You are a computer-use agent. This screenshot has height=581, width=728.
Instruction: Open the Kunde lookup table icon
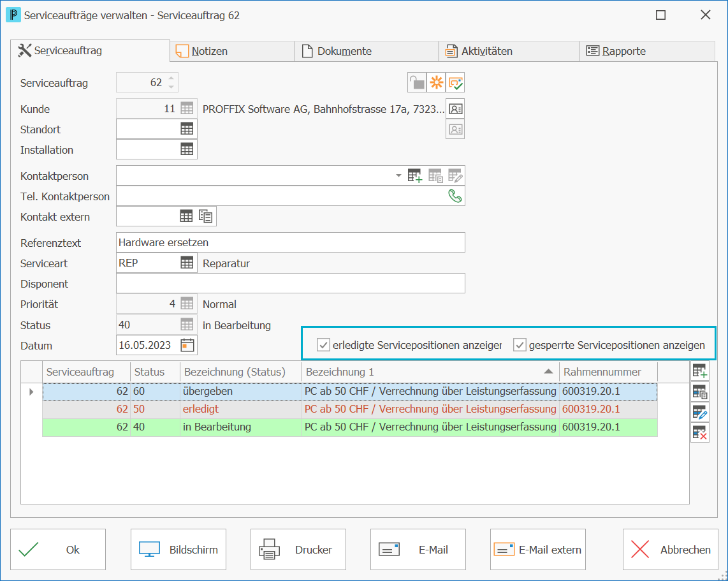187,109
